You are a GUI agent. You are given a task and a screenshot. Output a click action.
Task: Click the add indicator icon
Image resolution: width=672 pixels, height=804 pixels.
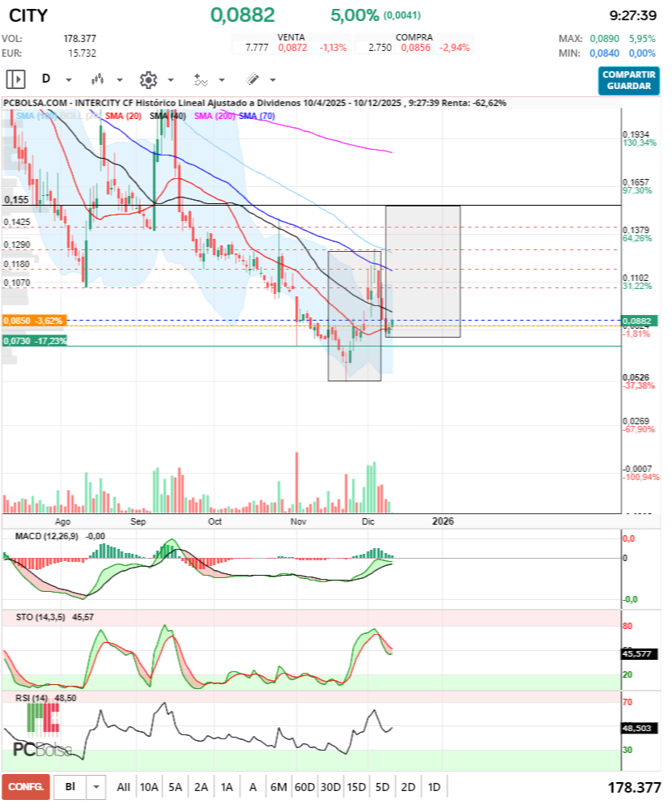pyautogui.click(x=200, y=79)
